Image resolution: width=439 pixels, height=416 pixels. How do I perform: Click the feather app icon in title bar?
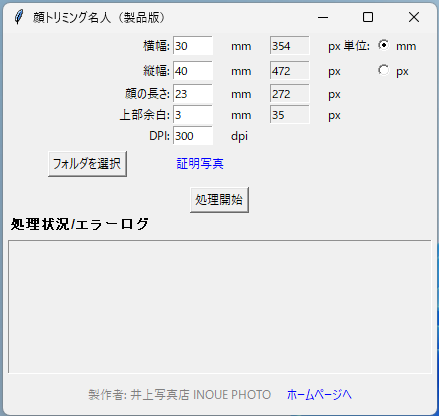coord(19,17)
